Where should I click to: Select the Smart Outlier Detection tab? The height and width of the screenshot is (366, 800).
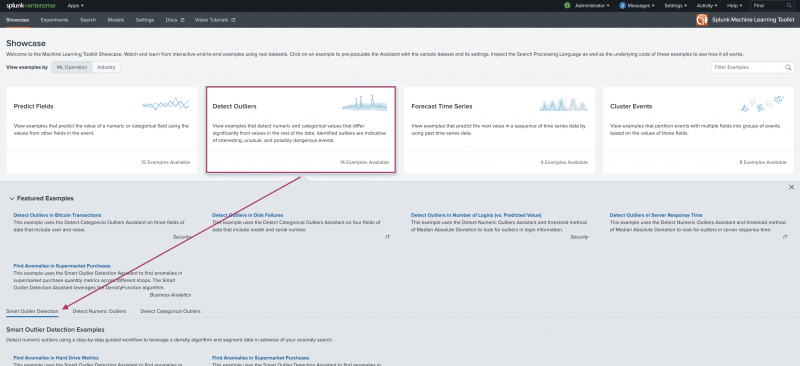coord(32,311)
